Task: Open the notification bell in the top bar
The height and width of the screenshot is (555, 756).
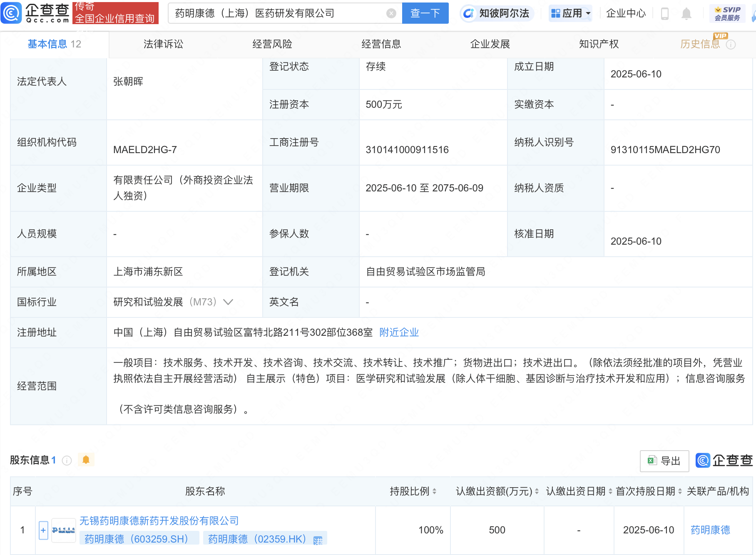Action: [687, 13]
